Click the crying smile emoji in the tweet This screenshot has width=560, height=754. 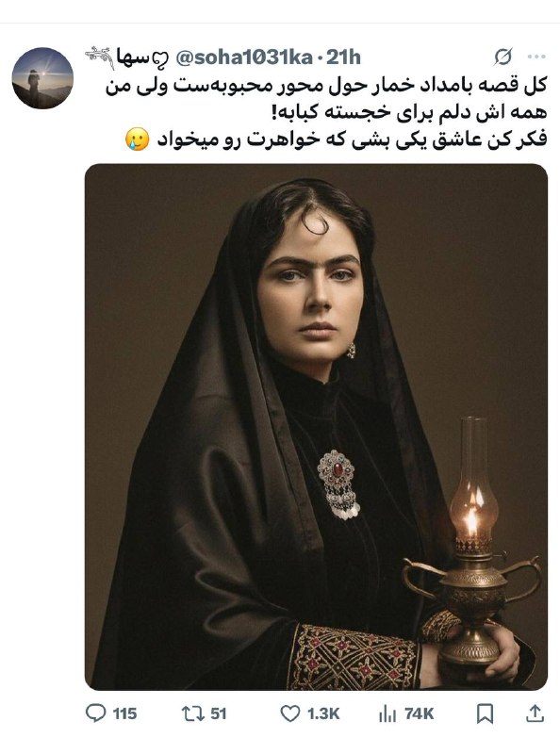coord(137,139)
